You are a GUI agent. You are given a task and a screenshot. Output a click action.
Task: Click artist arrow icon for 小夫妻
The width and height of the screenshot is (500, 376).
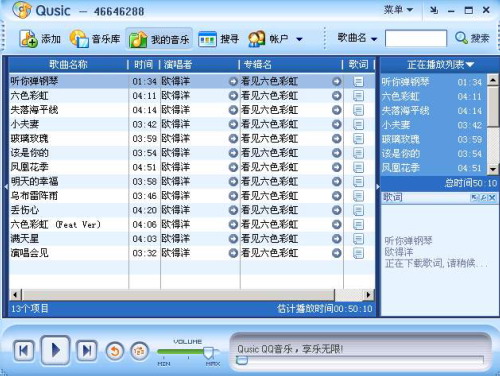[233, 124]
